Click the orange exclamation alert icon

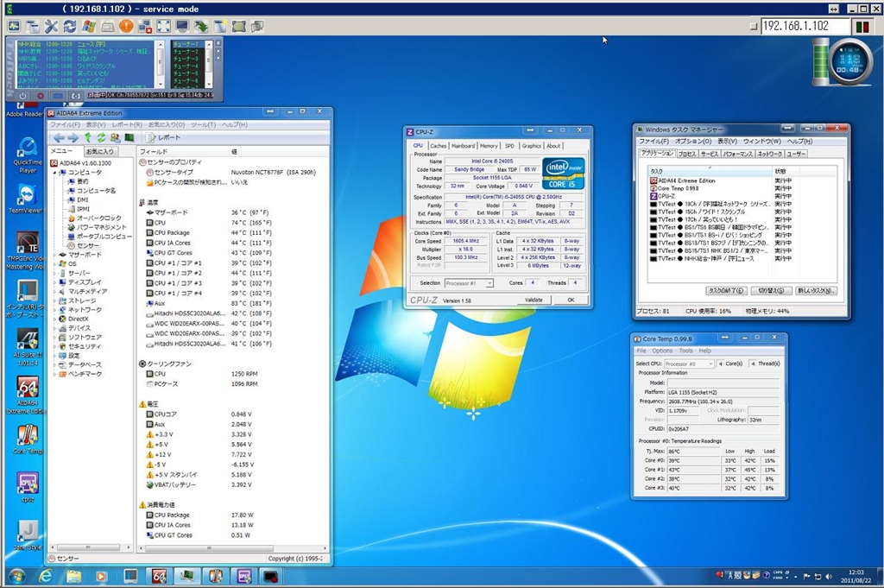tap(126, 26)
